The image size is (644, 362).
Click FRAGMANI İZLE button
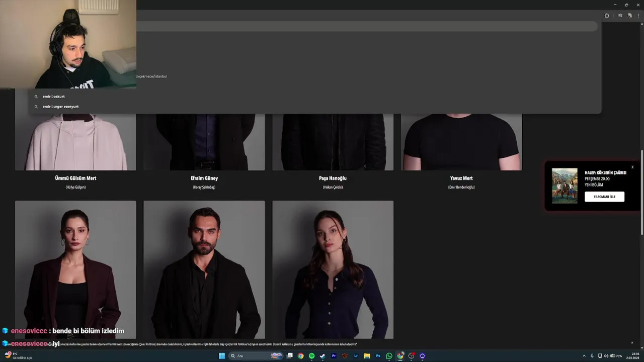[x=604, y=197]
